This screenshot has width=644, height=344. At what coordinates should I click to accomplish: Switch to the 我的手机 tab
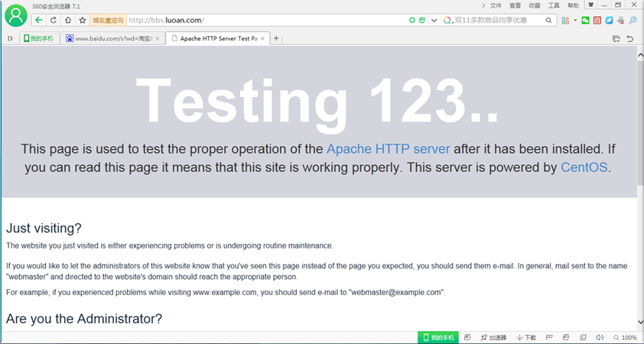(39, 38)
